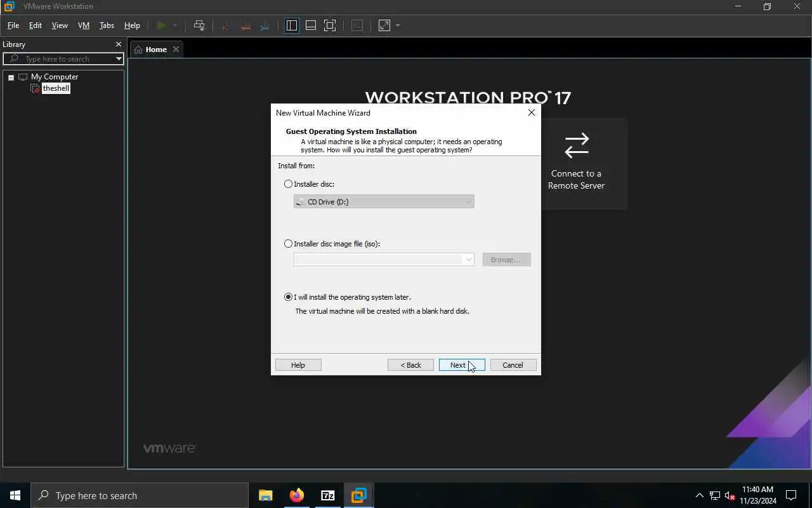
Task: Click the stretch guest display icon
Action: 384,25
